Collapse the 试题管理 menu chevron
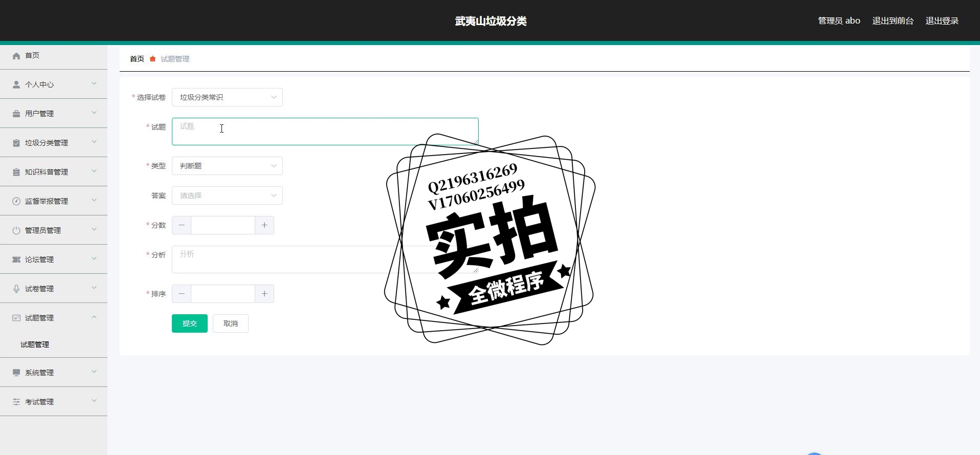The width and height of the screenshot is (980, 455). pos(94,317)
